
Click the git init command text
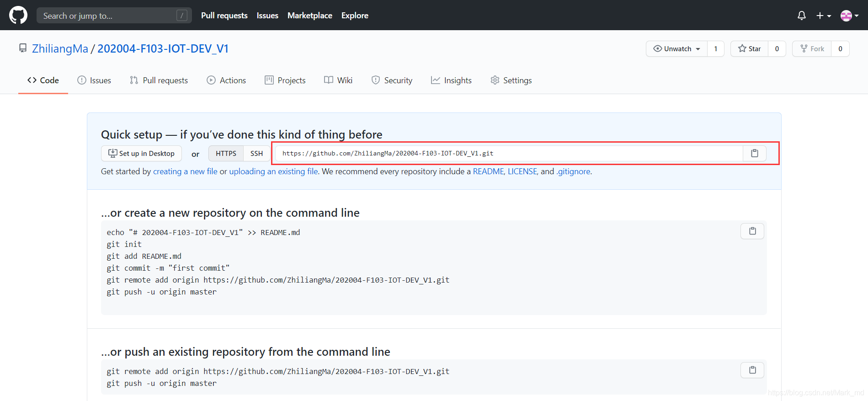coord(124,244)
